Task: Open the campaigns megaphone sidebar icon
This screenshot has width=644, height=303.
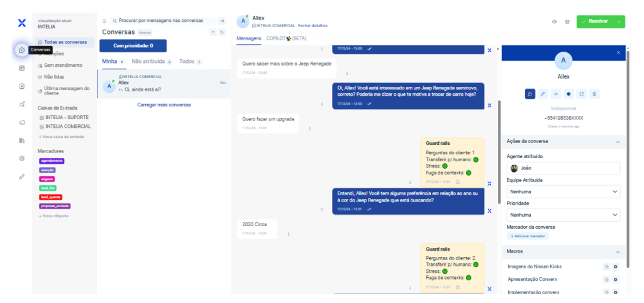Action: pos(21,122)
